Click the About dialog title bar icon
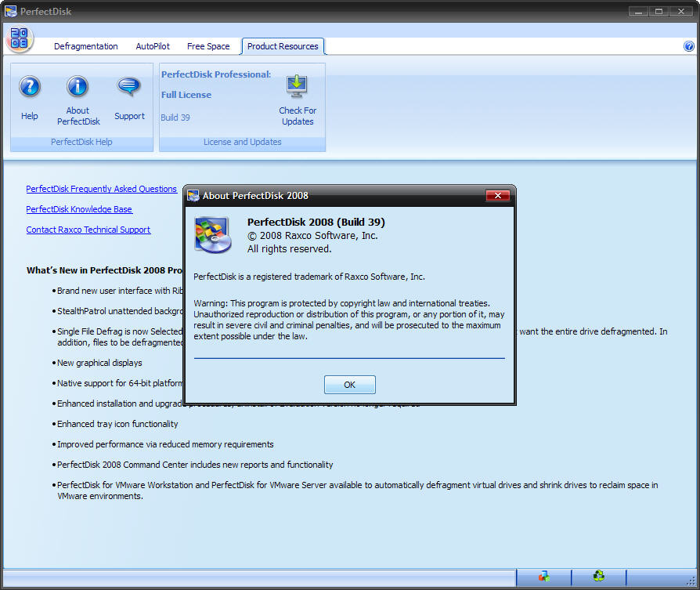This screenshot has width=700, height=590. coord(193,196)
